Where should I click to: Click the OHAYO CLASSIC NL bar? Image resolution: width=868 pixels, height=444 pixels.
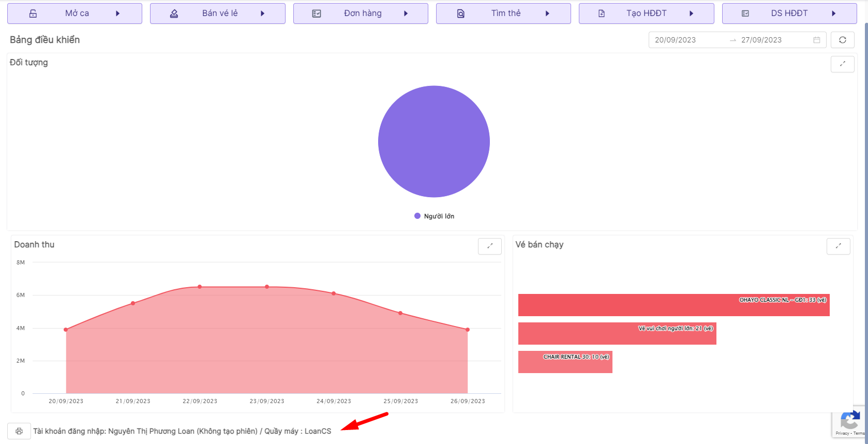click(x=674, y=305)
